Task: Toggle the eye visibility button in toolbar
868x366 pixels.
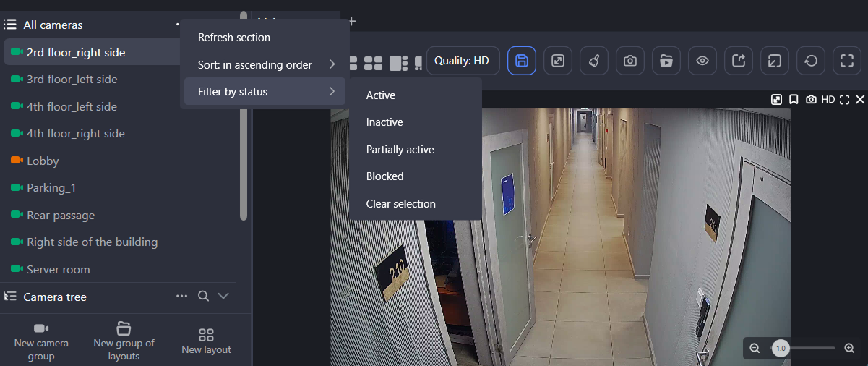Action: pyautogui.click(x=702, y=61)
